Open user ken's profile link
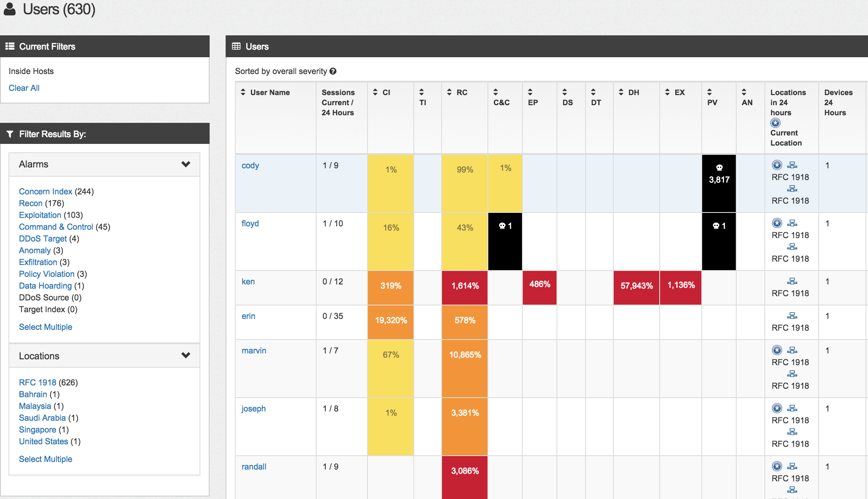The width and height of the screenshot is (868, 499). pos(248,281)
